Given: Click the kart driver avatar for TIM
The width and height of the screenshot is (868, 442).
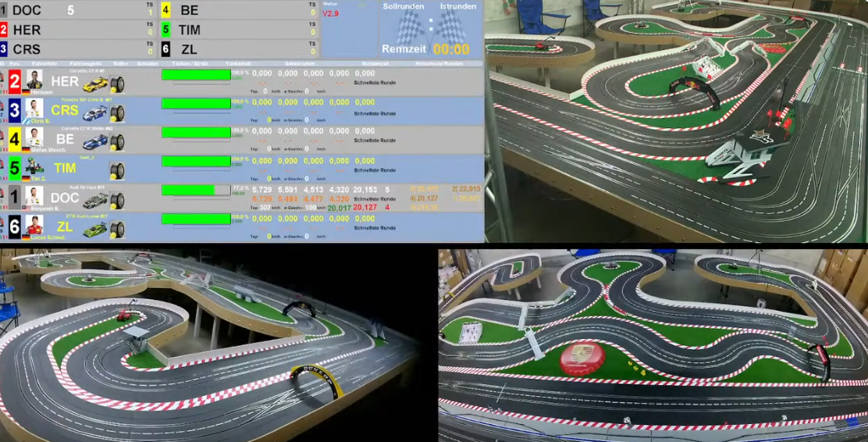Looking at the screenshot, I should pyautogui.click(x=34, y=166).
